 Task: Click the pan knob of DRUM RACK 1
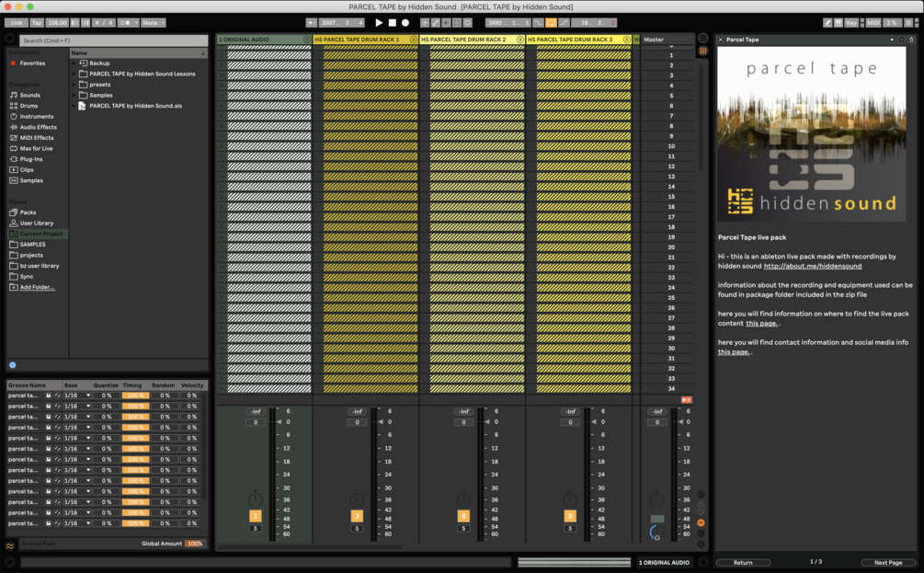pyautogui.click(x=357, y=500)
